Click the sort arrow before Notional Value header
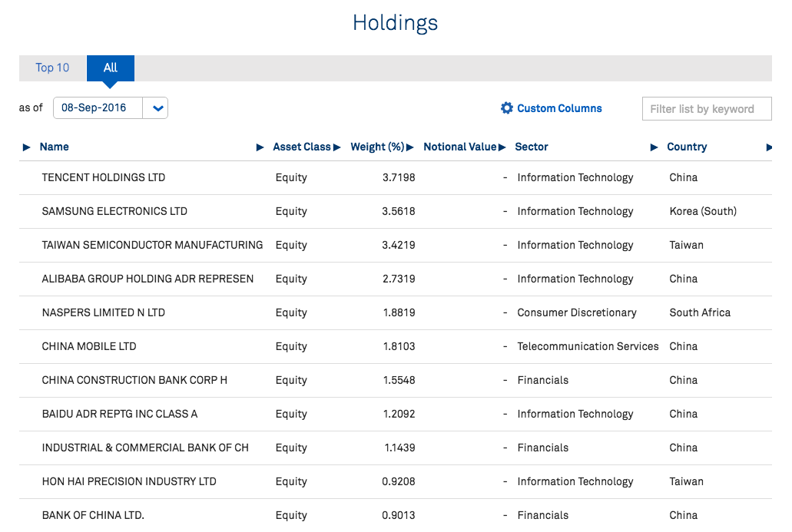Viewport: 792px width, 532px height. tap(410, 147)
